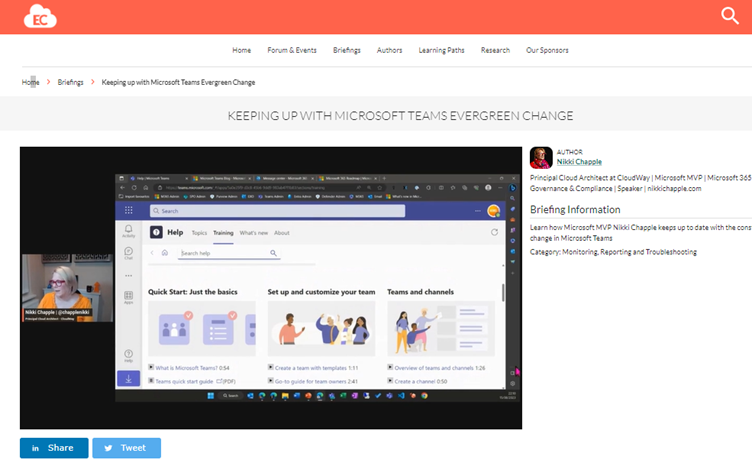Click the EC cloud logo
Image resolution: width=752 pixels, height=463 pixels.
tap(40, 16)
